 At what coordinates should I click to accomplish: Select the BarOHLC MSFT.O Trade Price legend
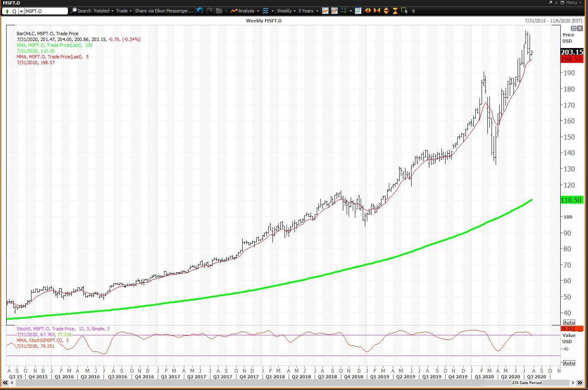(x=47, y=34)
